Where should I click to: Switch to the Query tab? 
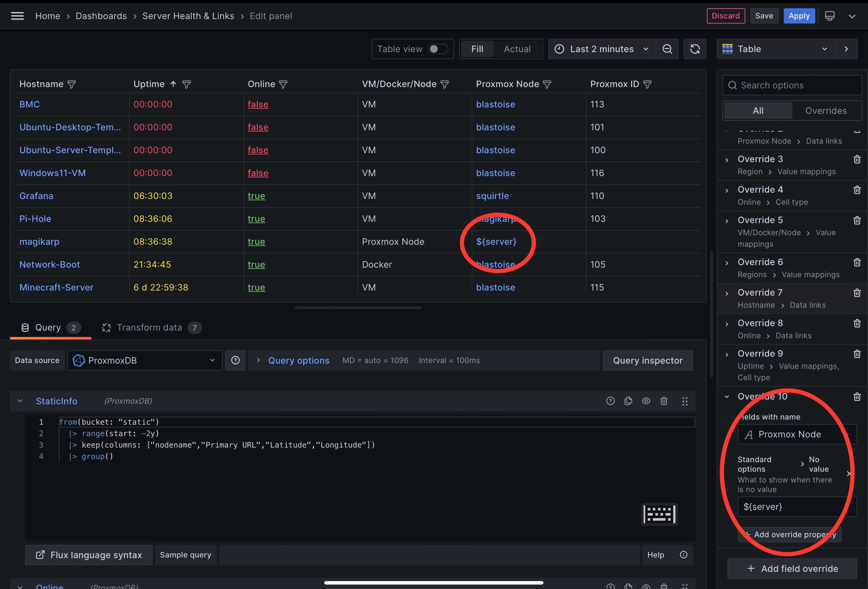coord(51,327)
